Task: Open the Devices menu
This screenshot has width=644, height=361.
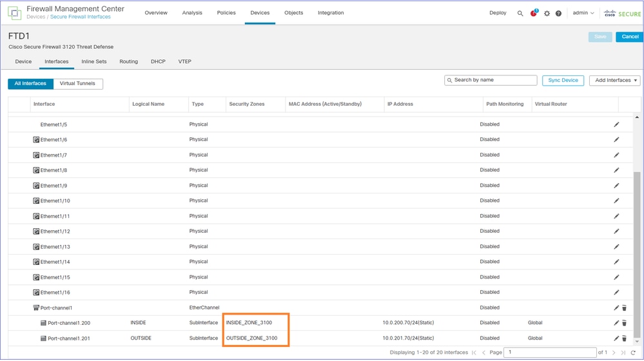Action: [x=260, y=13]
